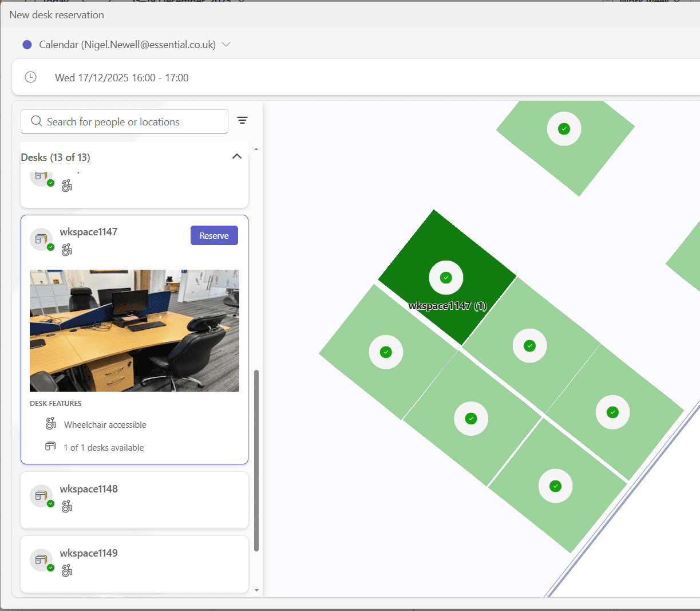Reserve the wkspace1147 desk
The width and height of the screenshot is (700, 611).
pos(214,236)
